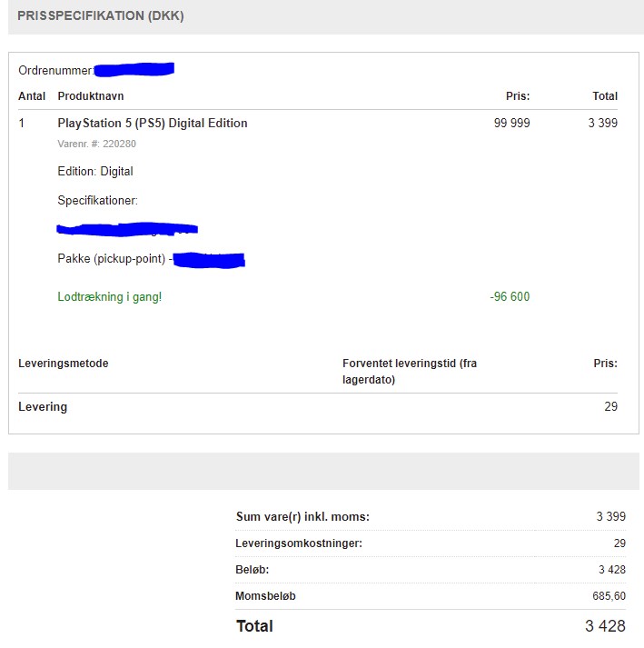644x648 pixels.
Task: Click the 99 999 product price
Action: tap(511, 124)
